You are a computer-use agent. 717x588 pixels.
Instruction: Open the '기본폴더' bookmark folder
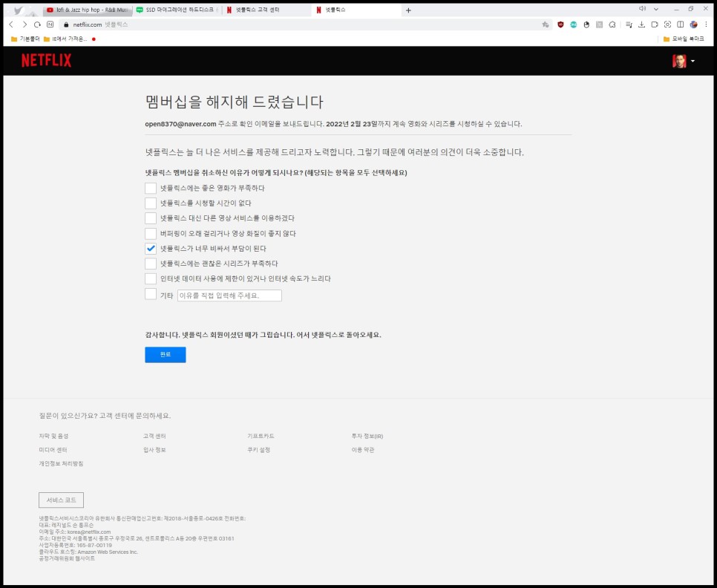tap(25, 39)
